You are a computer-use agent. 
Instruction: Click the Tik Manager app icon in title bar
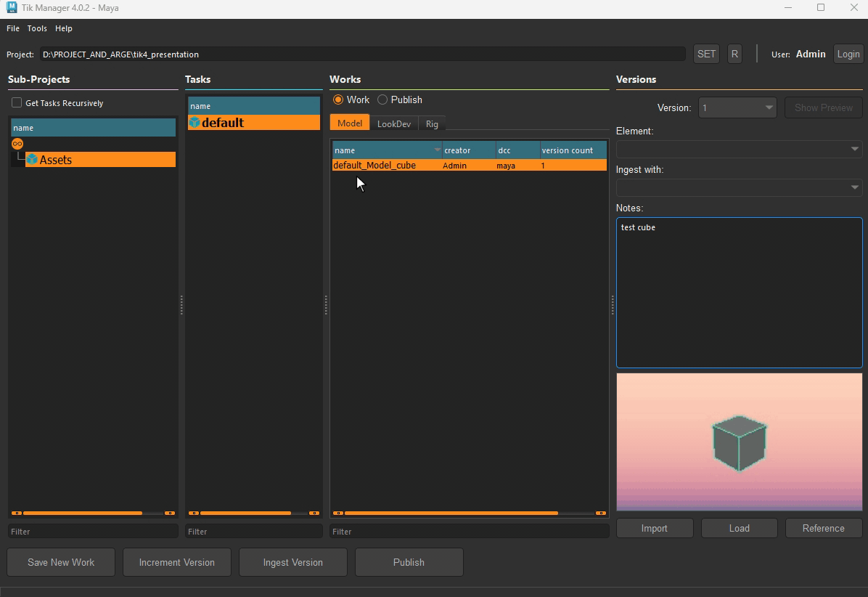click(11, 8)
